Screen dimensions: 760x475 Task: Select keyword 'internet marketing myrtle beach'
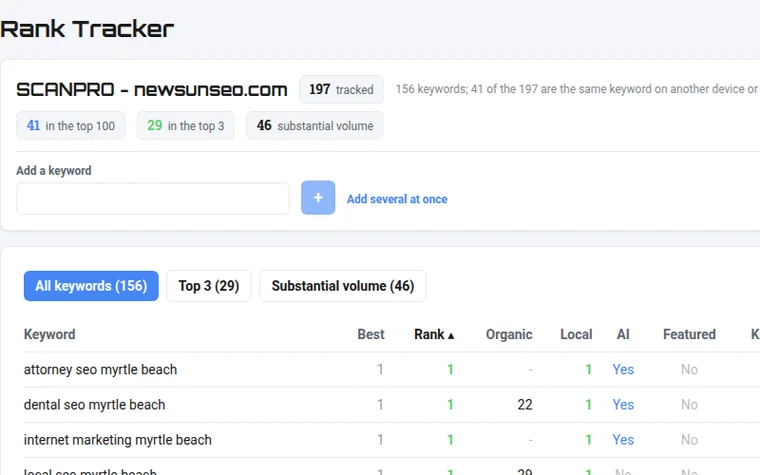pos(118,440)
